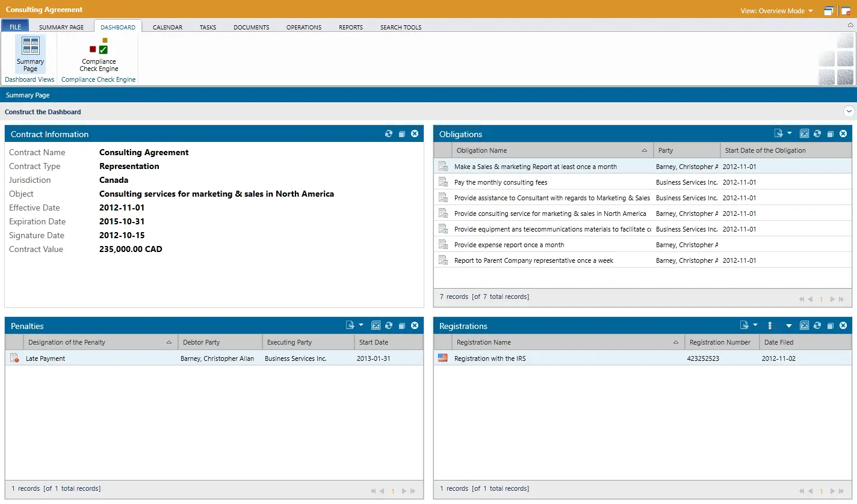Collapse the ribbon with the chevron
Screen dimensions: 857x504
(x=850, y=25)
